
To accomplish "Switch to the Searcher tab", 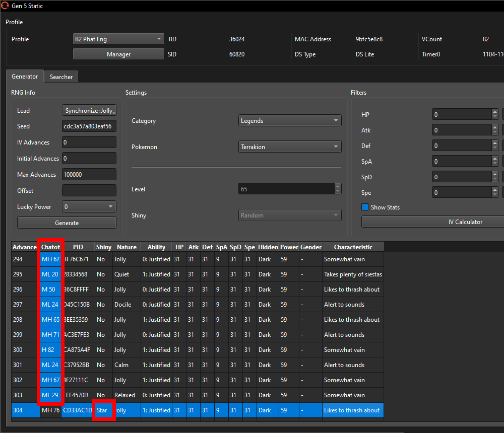I will 61,77.
